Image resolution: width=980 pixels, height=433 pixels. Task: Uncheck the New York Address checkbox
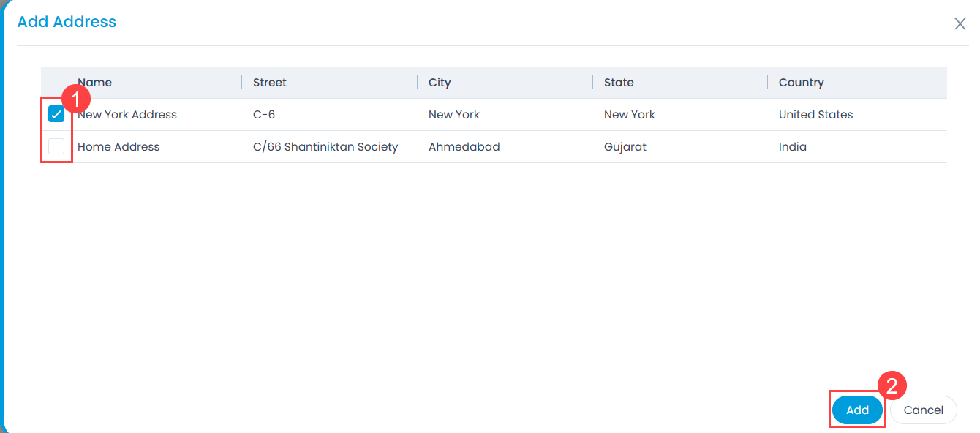point(56,114)
